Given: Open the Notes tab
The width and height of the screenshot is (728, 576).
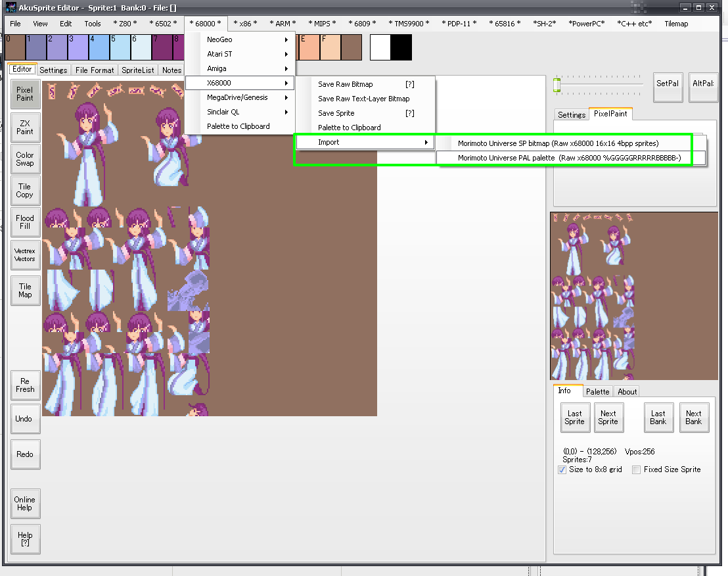Looking at the screenshot, I should coord(171,70).
